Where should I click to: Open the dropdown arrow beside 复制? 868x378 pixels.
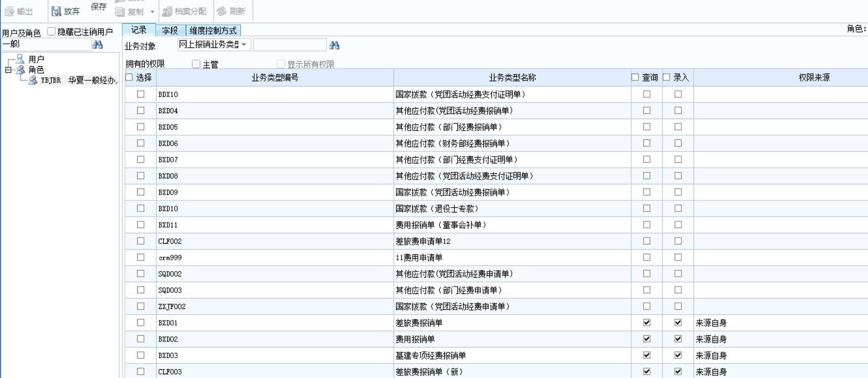pos(152,11)
